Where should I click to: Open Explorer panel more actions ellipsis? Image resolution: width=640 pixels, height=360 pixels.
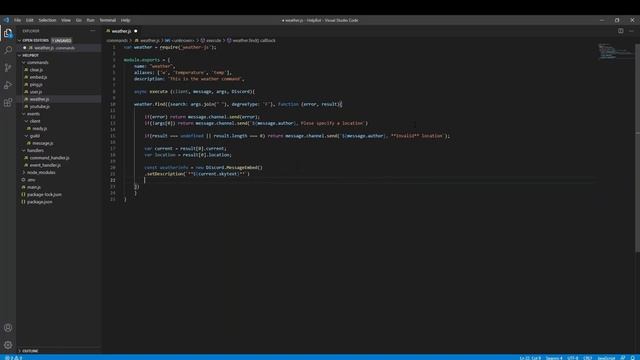(x=93, y=31)
